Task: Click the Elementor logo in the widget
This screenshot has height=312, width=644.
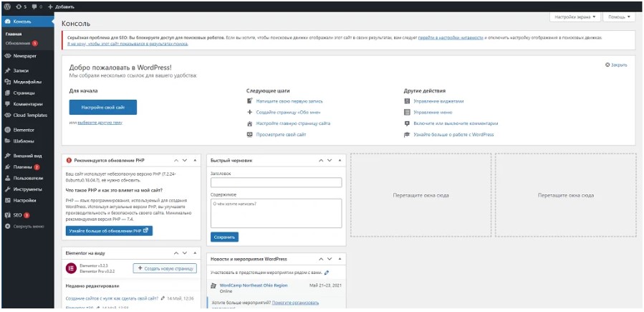Action: (72, 268)
